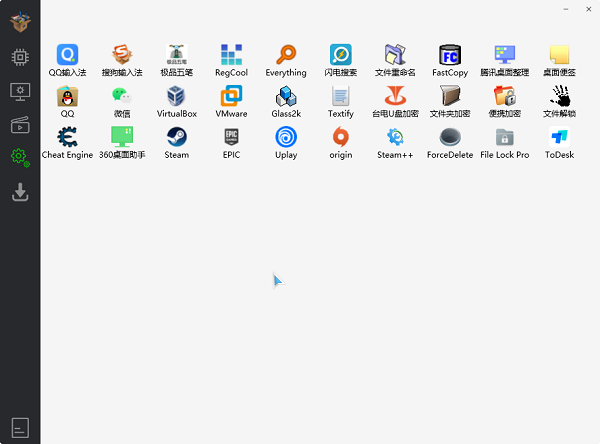Open Textify
Screen dimensions: 600x444
[341, 101]
